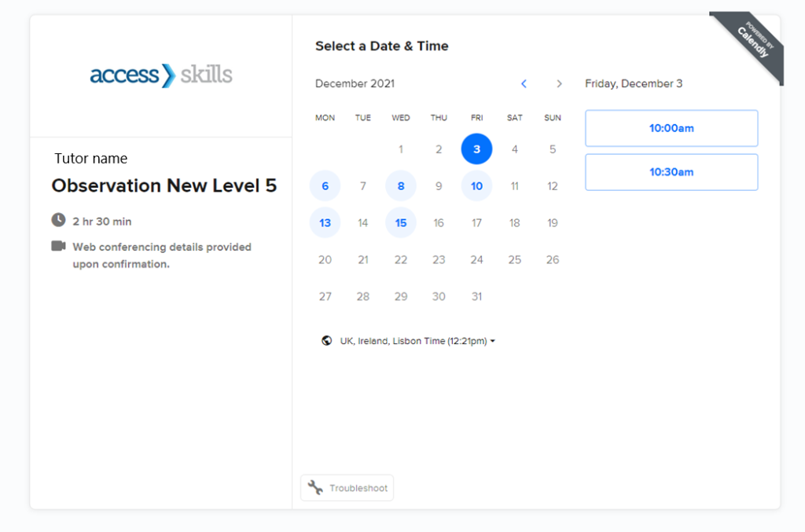Click unavailable date 5
This screenshot has height=532, width=805.
click(x=553, y=149)
